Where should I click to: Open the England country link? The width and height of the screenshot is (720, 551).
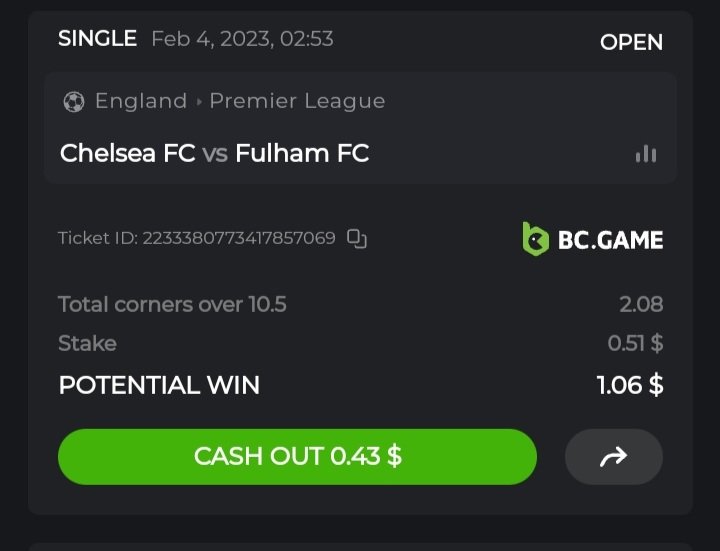pyautogui.click(x=141, y=101)
